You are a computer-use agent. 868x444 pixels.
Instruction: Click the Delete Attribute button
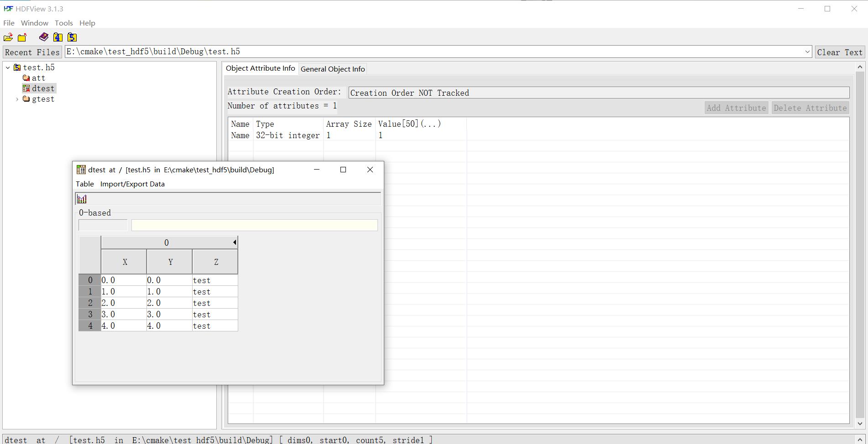[810, 108]
